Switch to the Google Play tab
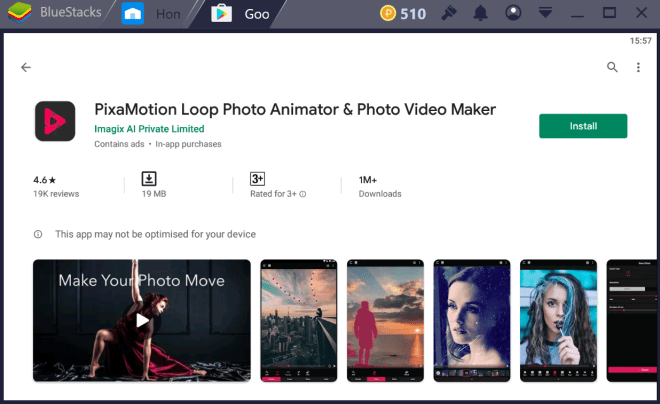Image resolution: width=660 pixels, height=404 pixels. coord(242,14)
